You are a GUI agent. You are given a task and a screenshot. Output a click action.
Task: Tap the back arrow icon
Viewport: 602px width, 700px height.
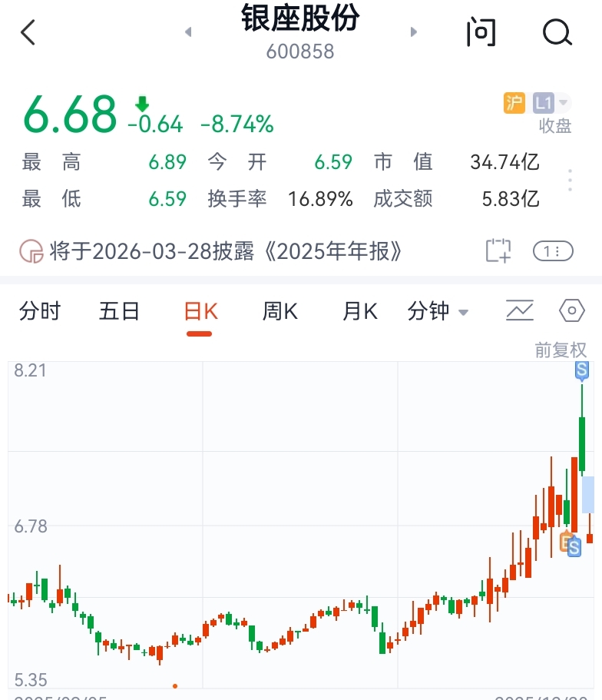click(28, 32)
